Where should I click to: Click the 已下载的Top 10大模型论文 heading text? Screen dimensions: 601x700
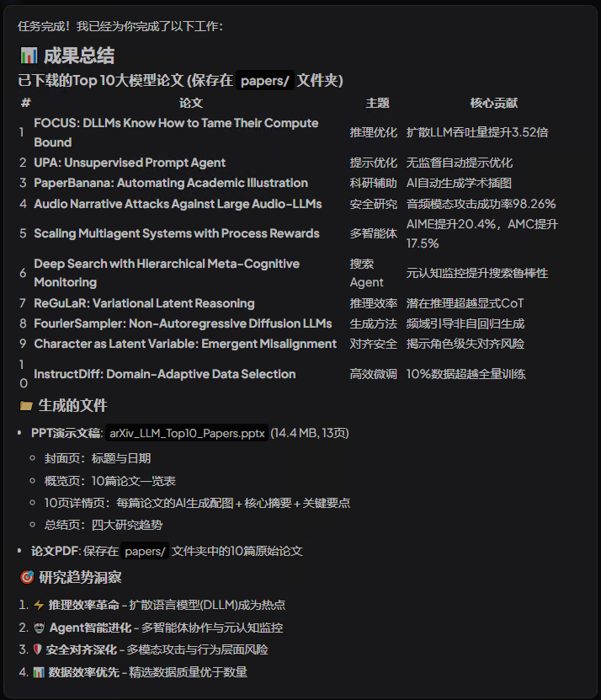[x=100, y=80]
